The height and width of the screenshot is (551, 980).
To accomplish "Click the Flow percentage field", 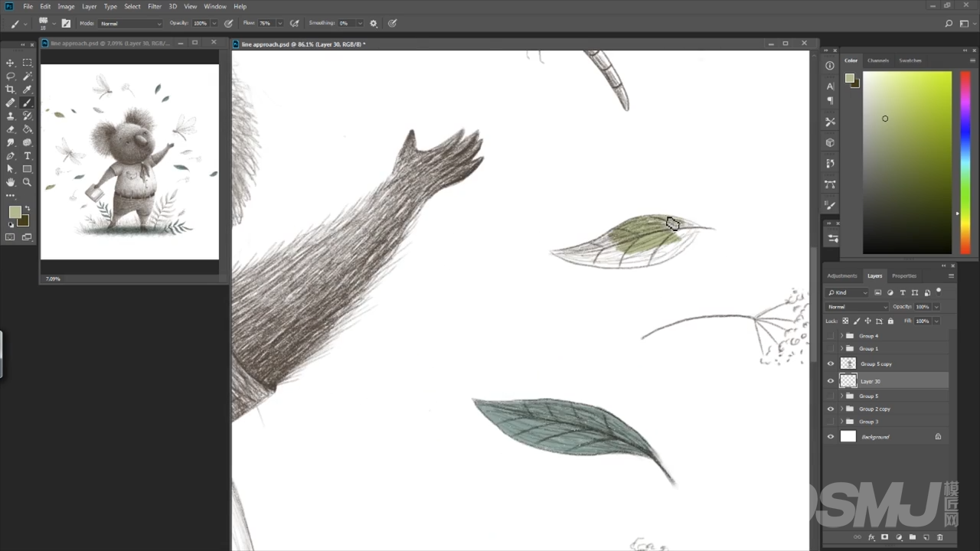I will click(x=266, y=24).
